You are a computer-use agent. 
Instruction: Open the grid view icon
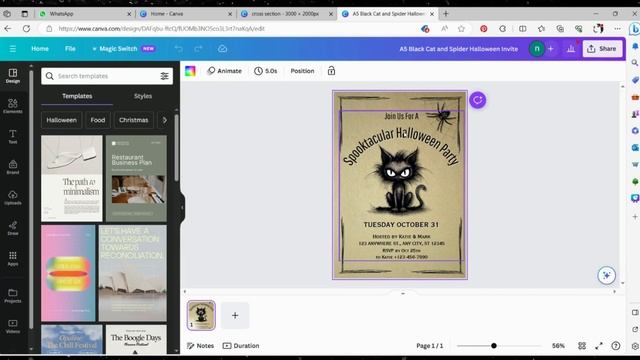[582, 346]
